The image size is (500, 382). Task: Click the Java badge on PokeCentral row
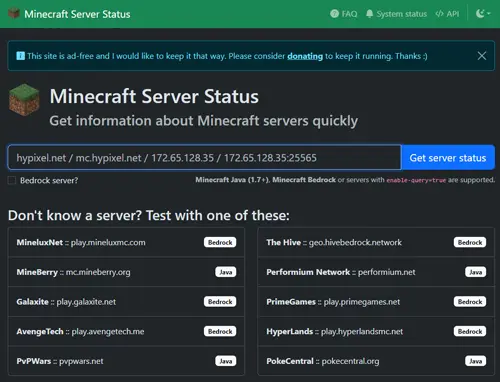click(475, 361)
